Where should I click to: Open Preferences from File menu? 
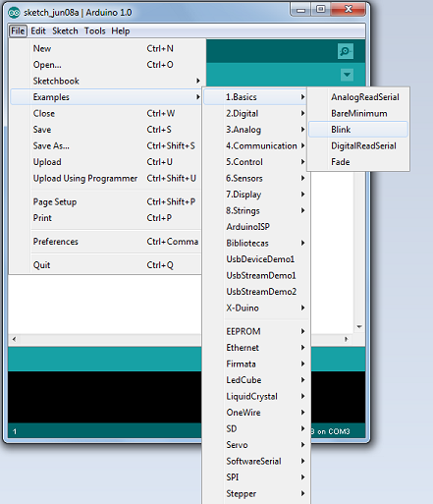105,242
